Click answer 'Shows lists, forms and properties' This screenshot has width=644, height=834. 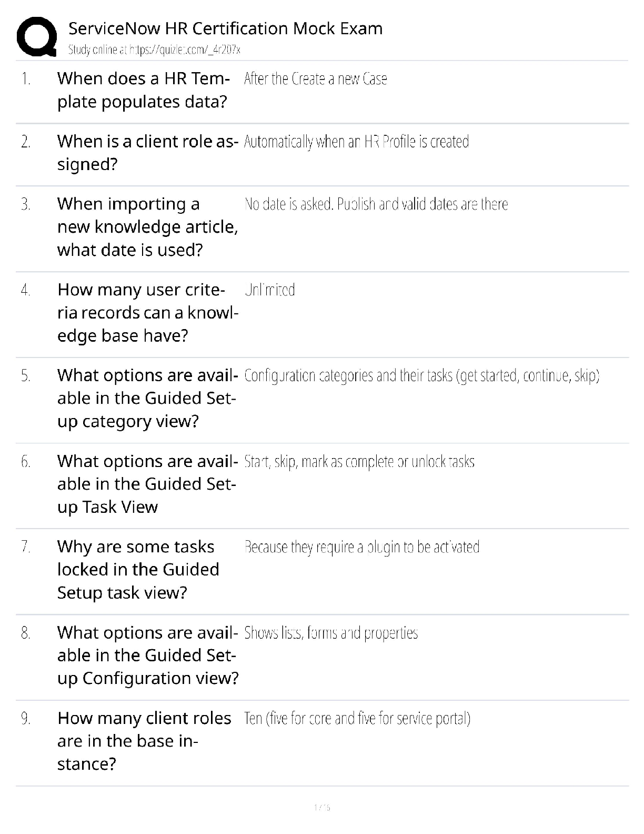tap(331, 633)
